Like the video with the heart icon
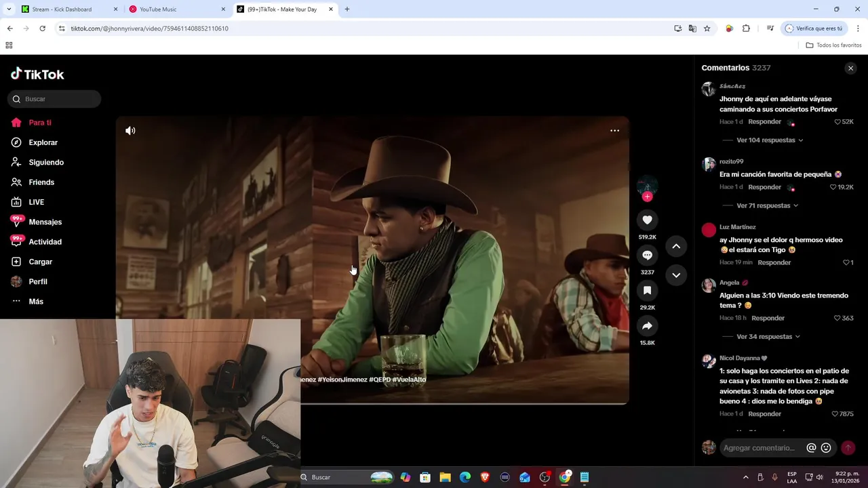Image resolution: width=868 pixels, height=488 pixels. pos(647,220)
